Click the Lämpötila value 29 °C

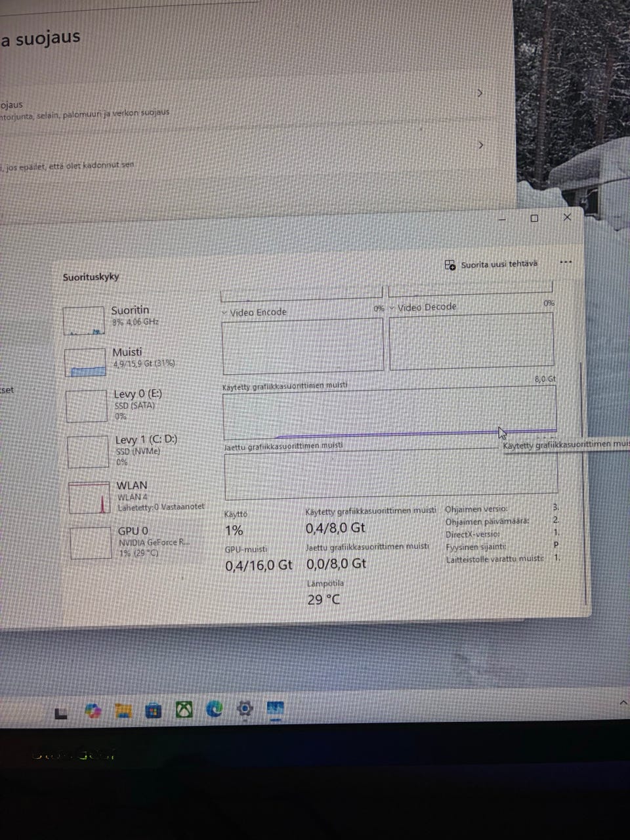[x=324, y=599]
